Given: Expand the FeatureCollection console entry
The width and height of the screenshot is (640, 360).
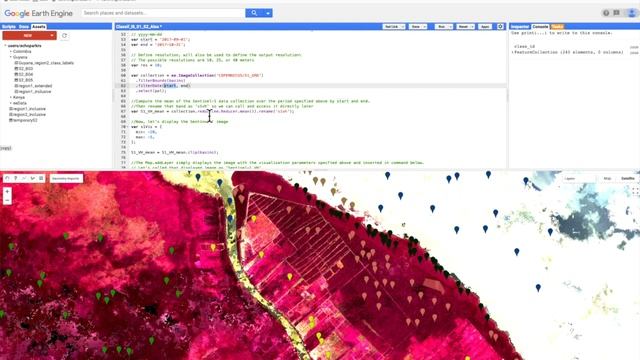Looking at the screenshot, I should [x=513, y=52].
